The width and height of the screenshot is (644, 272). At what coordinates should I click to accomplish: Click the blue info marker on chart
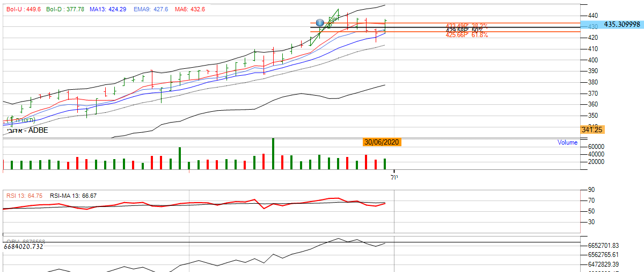pyautogui.click(x=320, y=23)
